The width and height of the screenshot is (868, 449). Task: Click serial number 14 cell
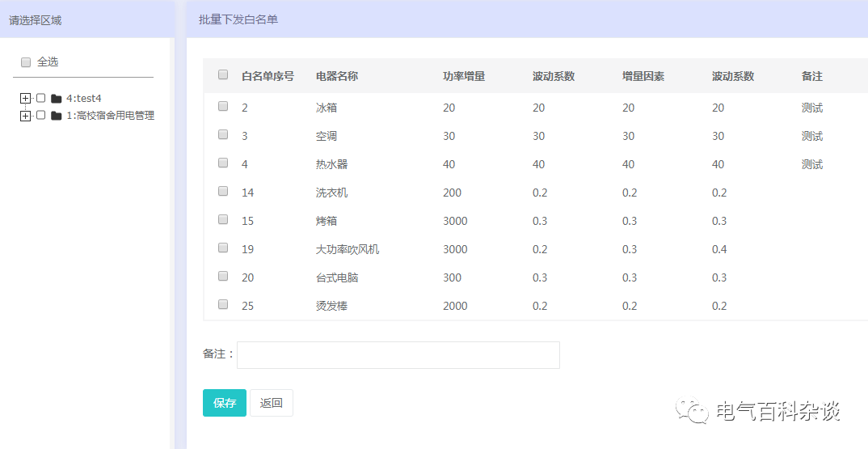click(247, 193)
